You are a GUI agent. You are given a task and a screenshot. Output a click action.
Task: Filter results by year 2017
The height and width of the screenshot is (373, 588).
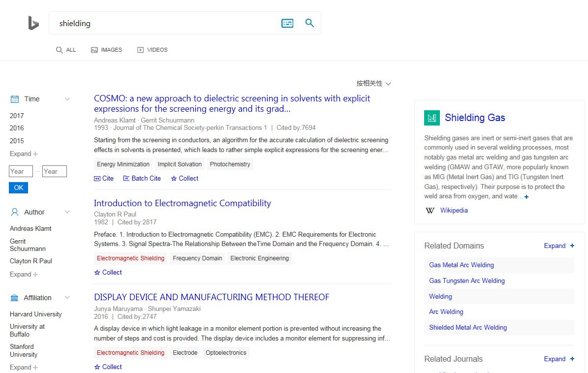pyautogui.click(x=17, y=116)
